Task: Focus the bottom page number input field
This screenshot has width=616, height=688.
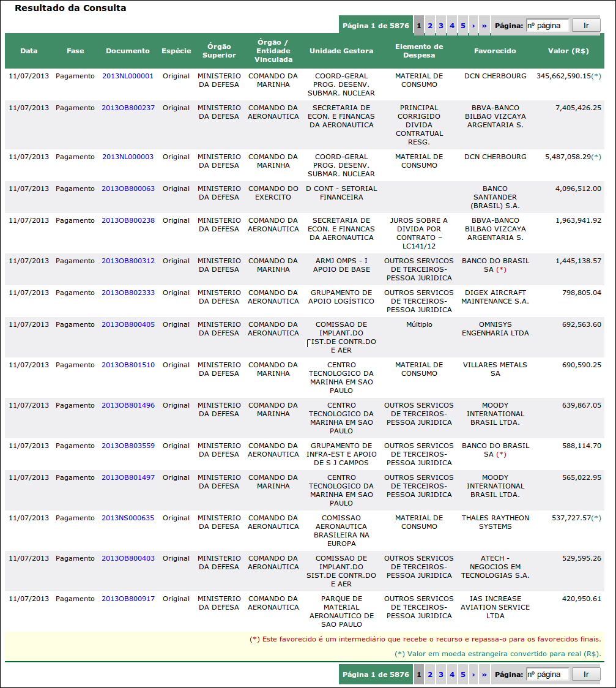Action: (547, 675)
